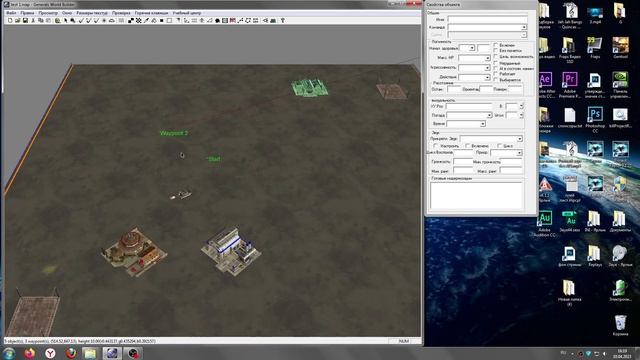The height and width of the screenshot is (360, 640).
Task: Launch Firefox from the taskbar
Action: pyautogui.click(x=29, y=353)
